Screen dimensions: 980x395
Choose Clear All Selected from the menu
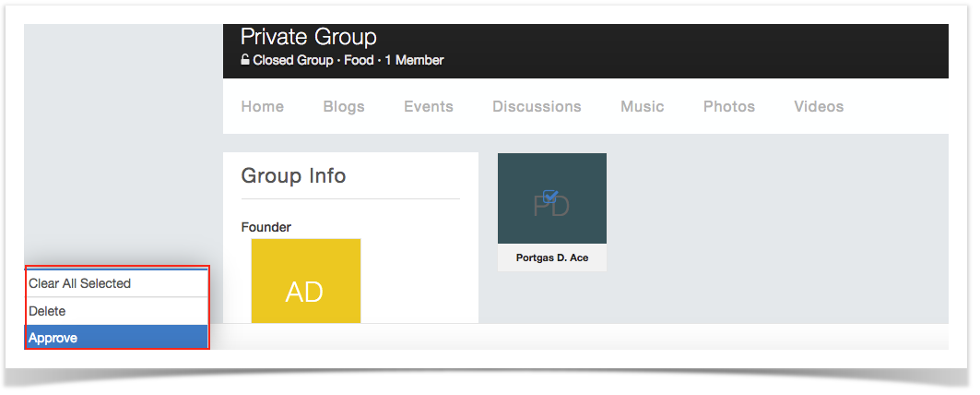(80, 283)
